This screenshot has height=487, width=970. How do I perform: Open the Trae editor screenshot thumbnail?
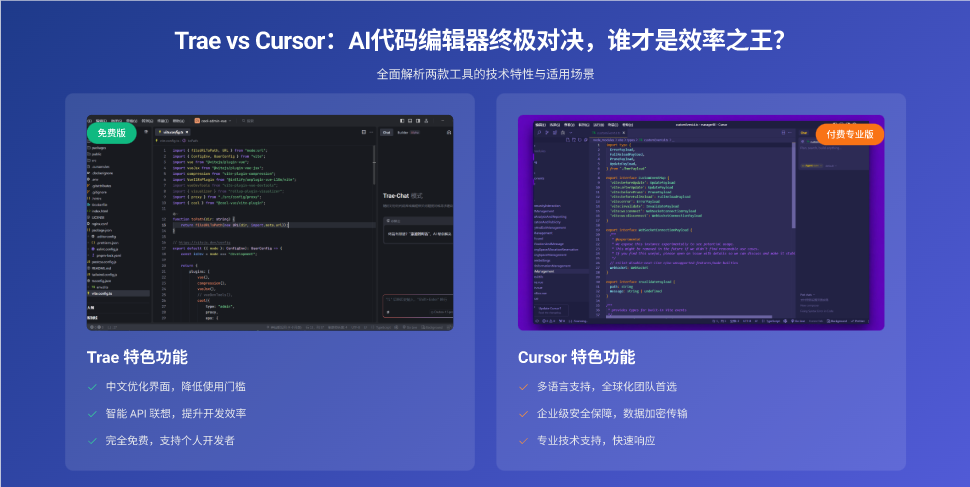tap(270, 223)
